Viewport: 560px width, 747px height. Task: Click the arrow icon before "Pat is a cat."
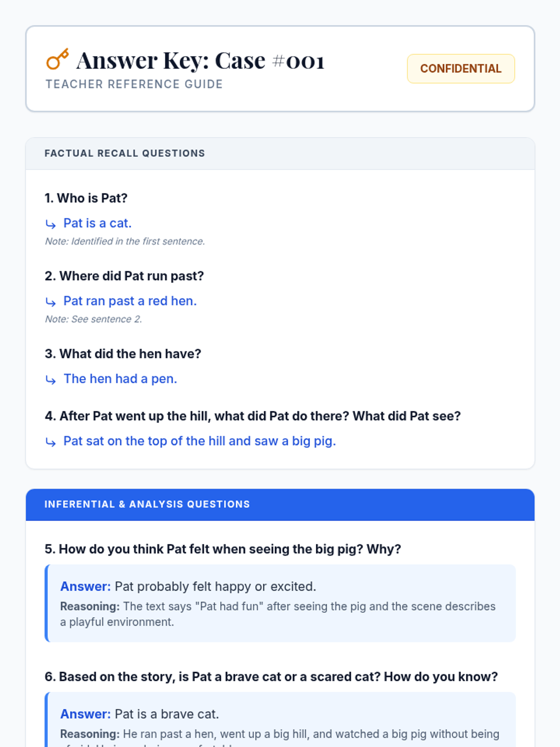click(x=51, y=224)
